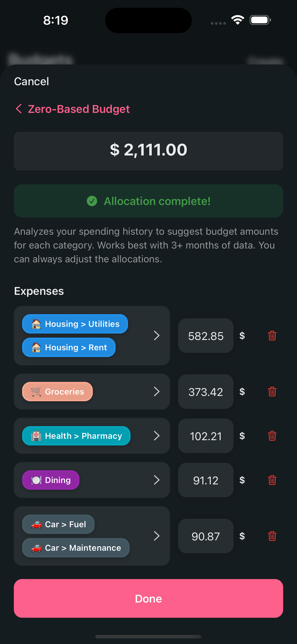Delete the Health > Pharmacy allocation
This screenshot has width=297, height=644.
click(x=272, y=436)
